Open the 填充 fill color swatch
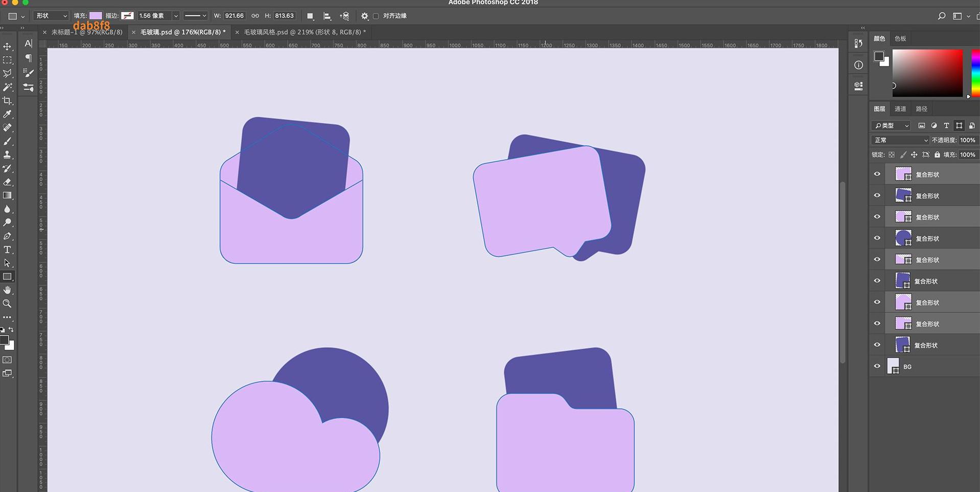This screenshot has width=980, height=492. pyautogui.click(x=95, y=15)
